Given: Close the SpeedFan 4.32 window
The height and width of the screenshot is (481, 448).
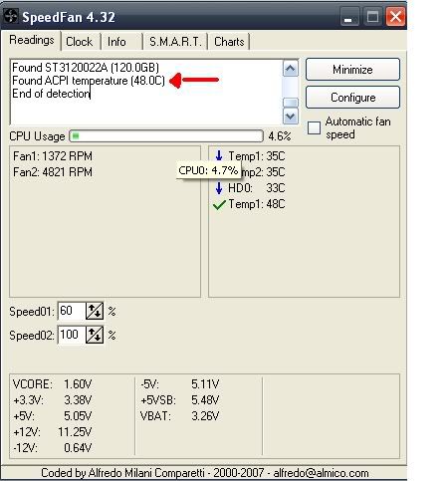Looking at the screenshot, I should (395, 17).
